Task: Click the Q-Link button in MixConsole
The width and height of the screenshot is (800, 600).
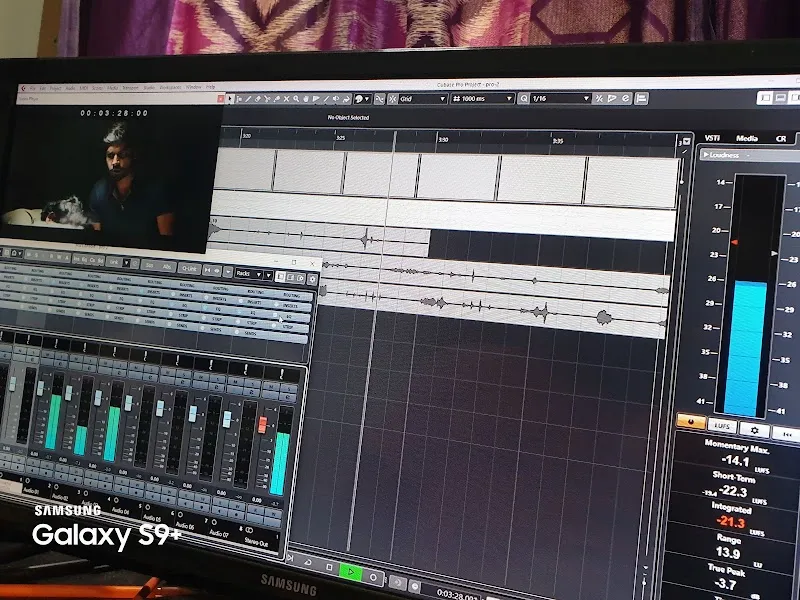Action: coord(189,269)
